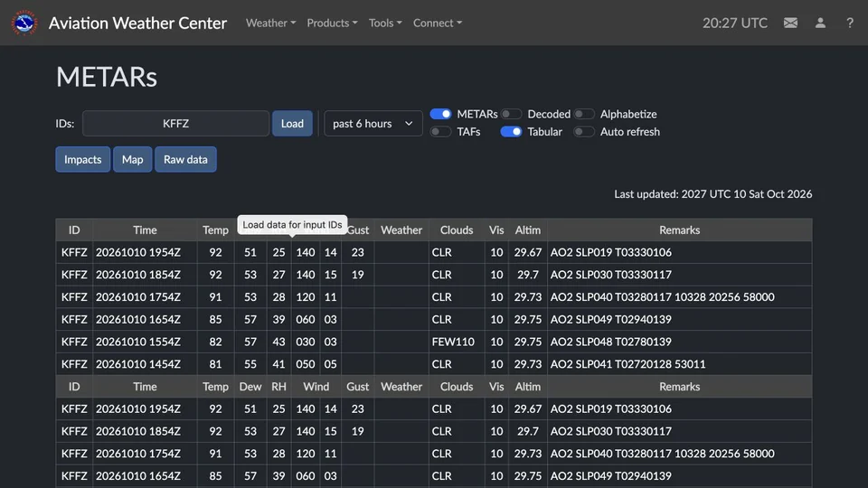Click the IDs input field containing KFFZ

175,124
